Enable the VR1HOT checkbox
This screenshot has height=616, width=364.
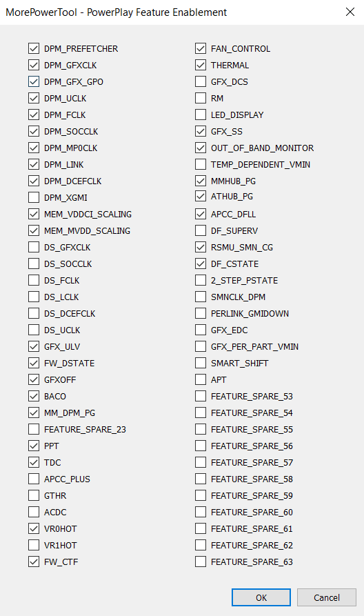click(34, 545)
